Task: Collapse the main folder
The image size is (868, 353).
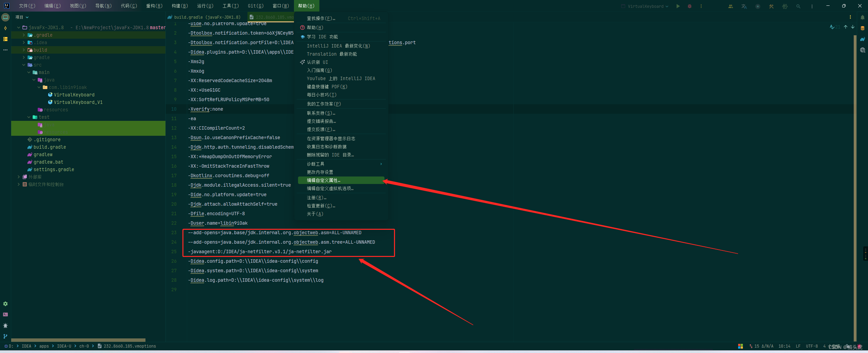Action: click(x=29, y=72)
